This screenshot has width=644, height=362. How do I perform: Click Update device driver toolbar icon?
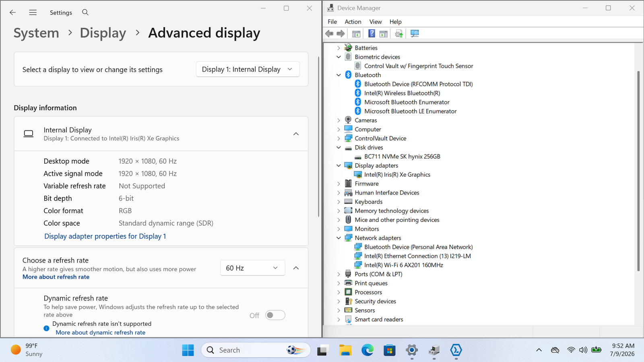[399, 34]
